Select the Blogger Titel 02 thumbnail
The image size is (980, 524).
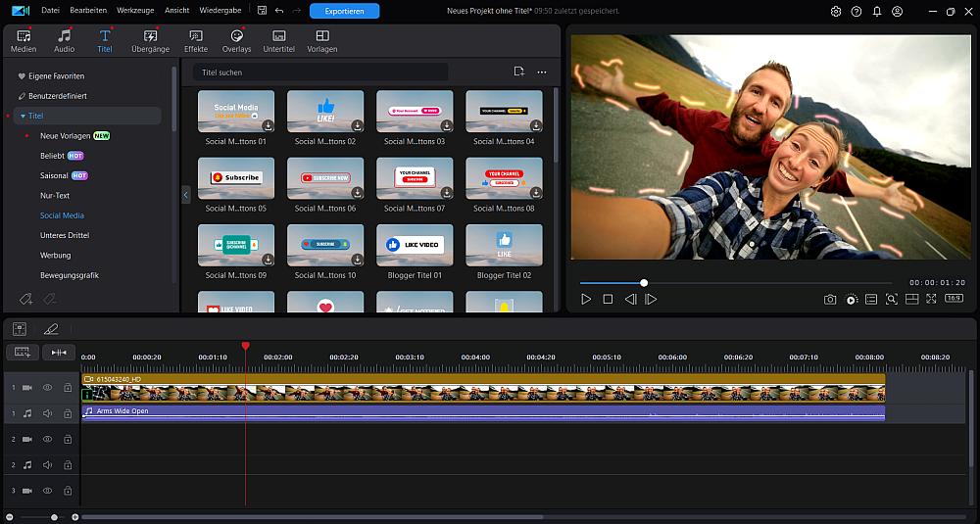(x=505, y=245)
